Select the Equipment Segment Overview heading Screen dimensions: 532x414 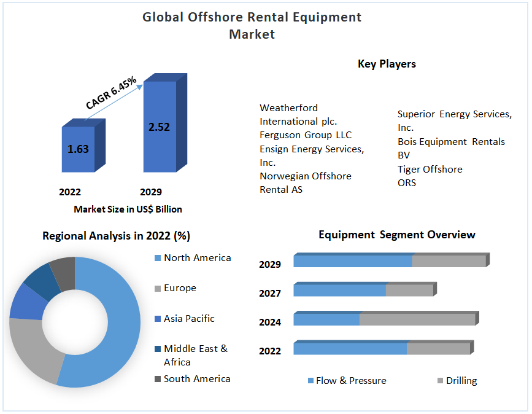click(396, 234)
